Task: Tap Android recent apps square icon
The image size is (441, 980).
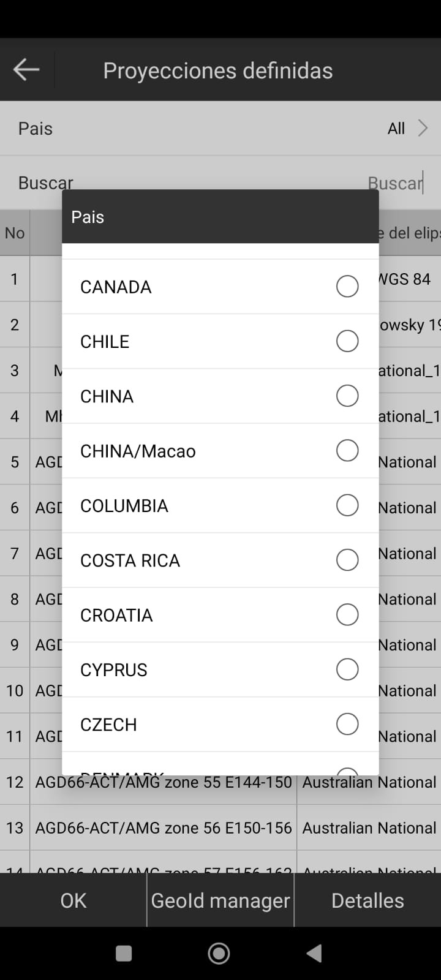Action: point(124,953)
